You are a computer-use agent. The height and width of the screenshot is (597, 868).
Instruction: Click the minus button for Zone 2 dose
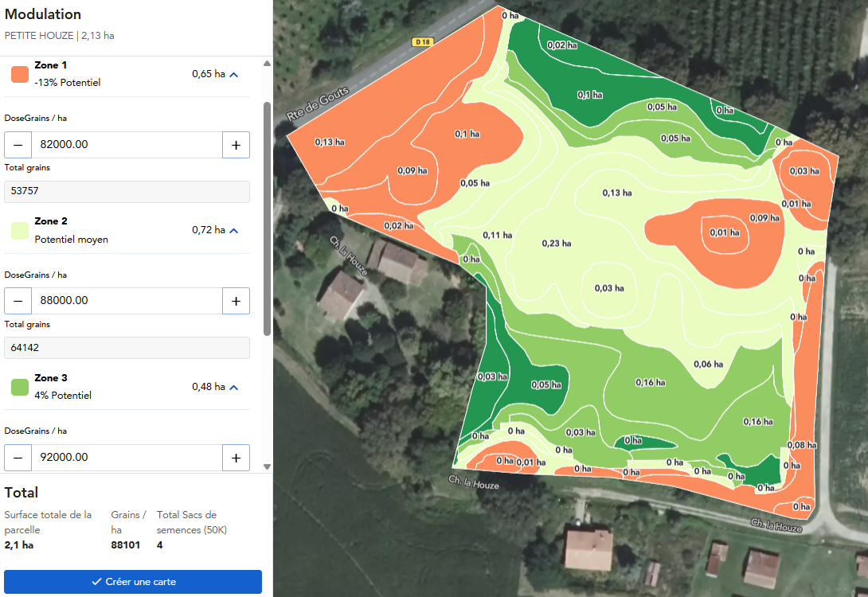pyautogui.click(x=18, y=301)
